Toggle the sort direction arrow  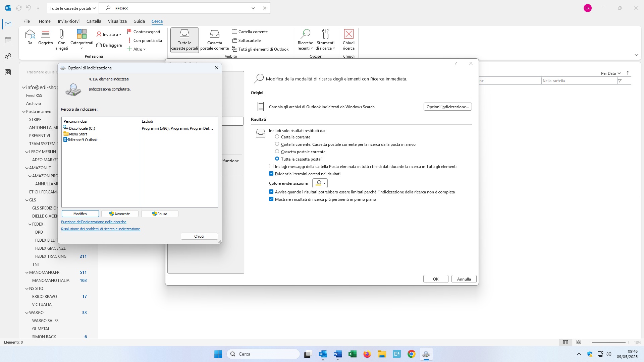point(628,73)
